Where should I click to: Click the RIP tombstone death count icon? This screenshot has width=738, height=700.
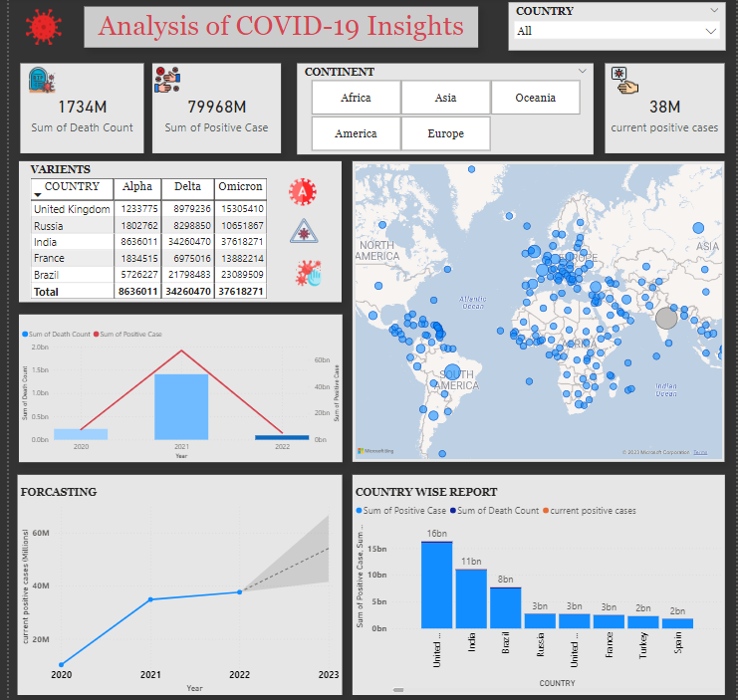click(x=42, y=81)
